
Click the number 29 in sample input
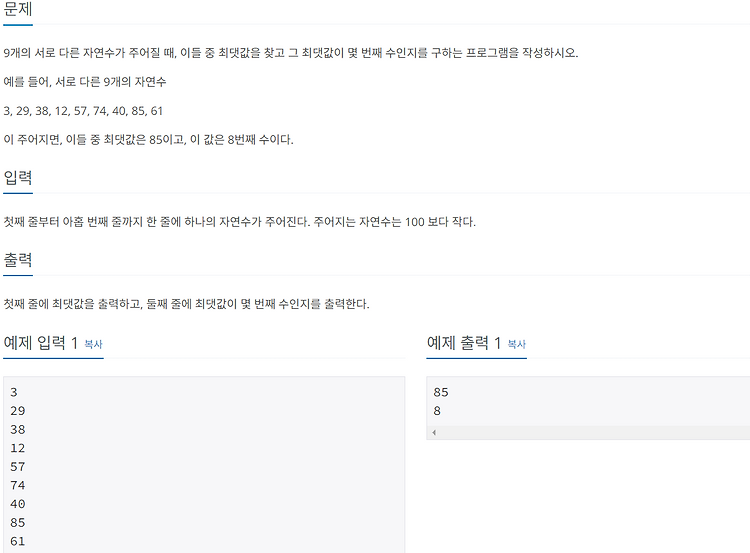(18, 411)
